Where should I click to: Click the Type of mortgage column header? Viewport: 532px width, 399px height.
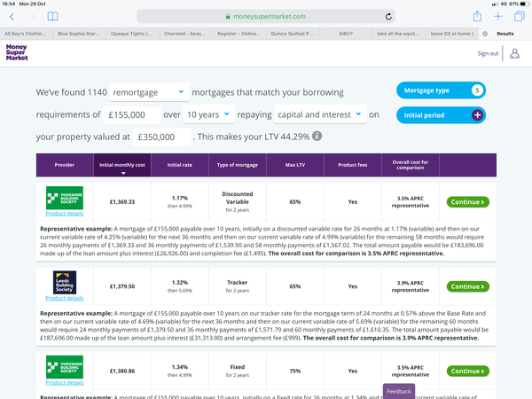[238, 165]
